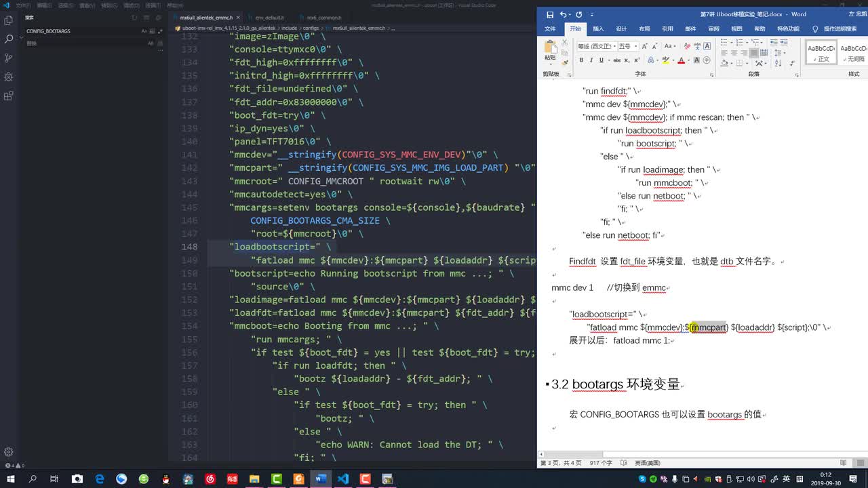
Task: Open Source Control view in VS Code
Action: click(9, 58)
